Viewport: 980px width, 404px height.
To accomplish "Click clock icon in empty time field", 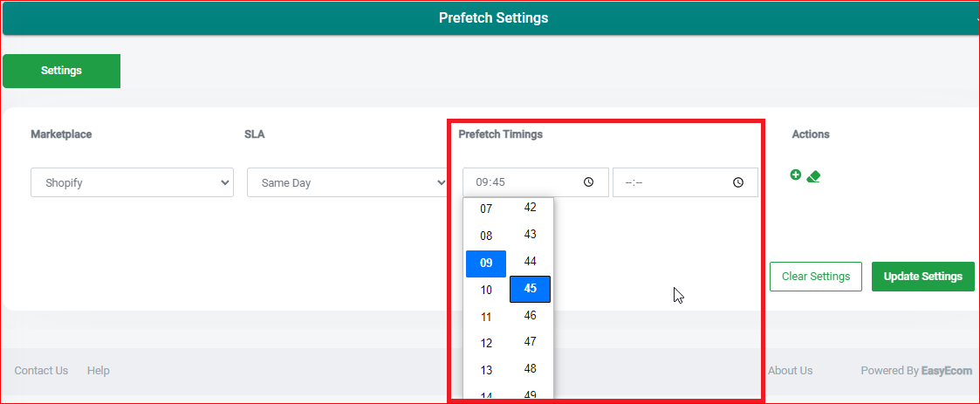I will pyautogui.click(x=738, y=182).
